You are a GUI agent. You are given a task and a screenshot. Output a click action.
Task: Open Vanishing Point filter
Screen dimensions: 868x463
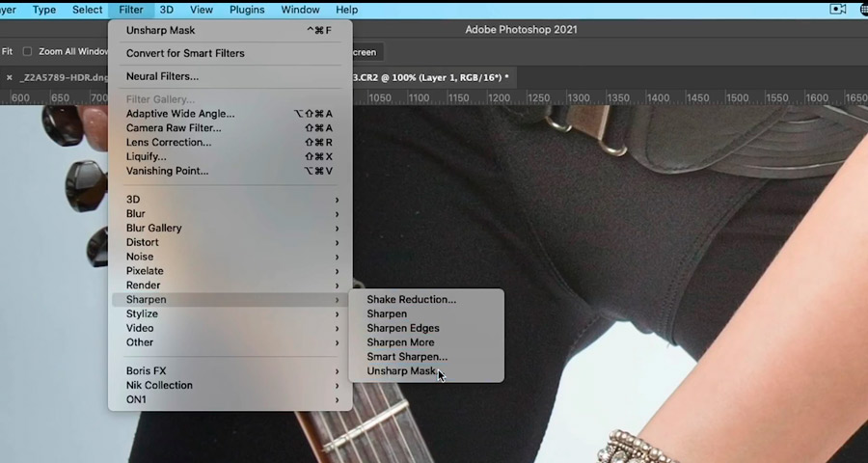230,171
